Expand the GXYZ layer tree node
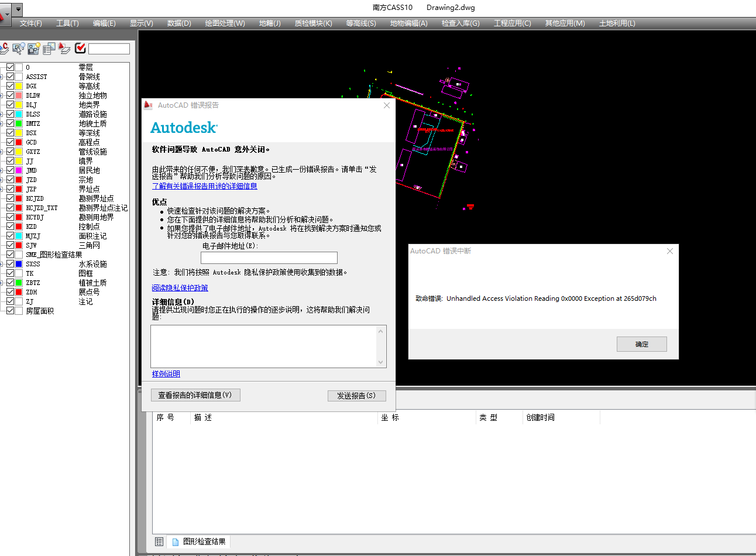This screenshot has height=556, width=756. point(2,152)
